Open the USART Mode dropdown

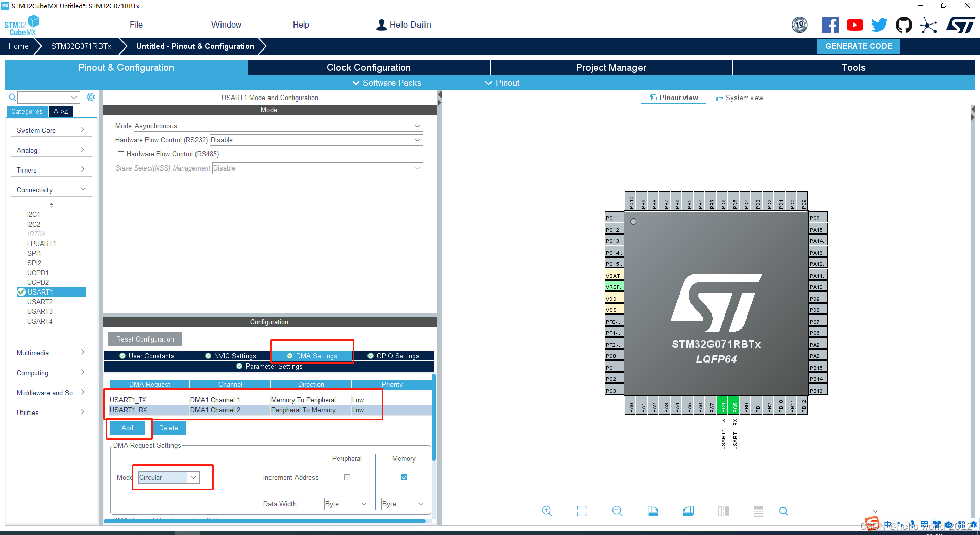click(x=278, y=126)
